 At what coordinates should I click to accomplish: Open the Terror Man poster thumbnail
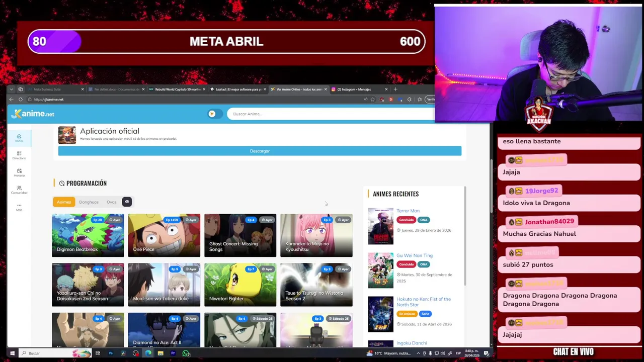380,226
